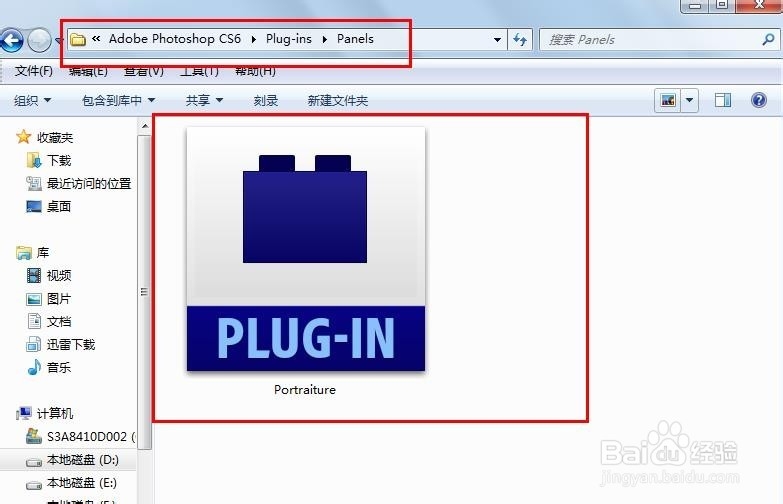This screenshot has height=504, width=783.
Task: Click the yellow star icon beside 收藏夹
Action: 23,137
